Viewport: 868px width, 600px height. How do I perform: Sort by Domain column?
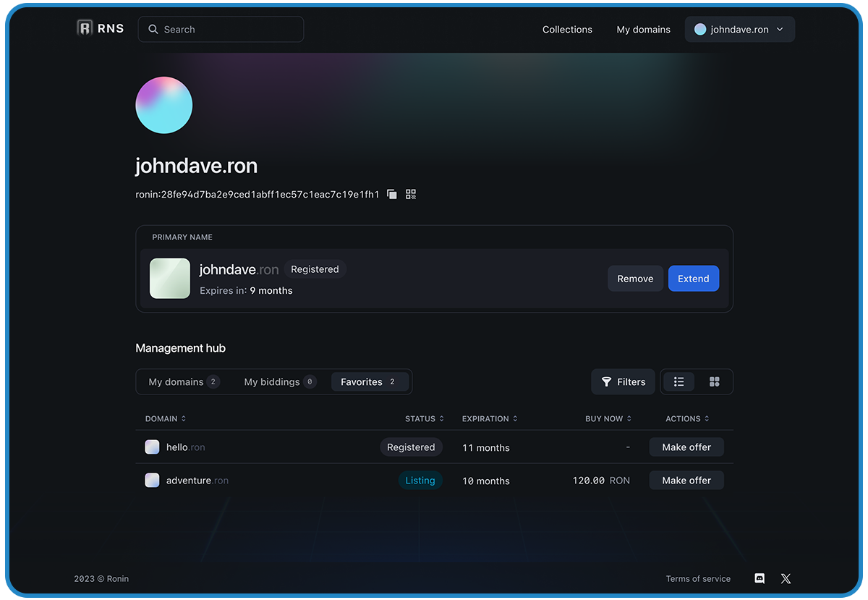[x=166, y=419]
